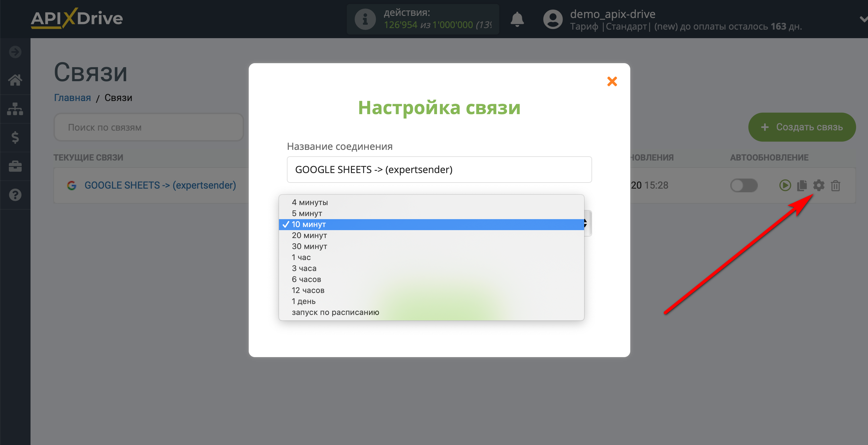Open the connections sitemap sidebar icon
The height and width of the screenshot is (445, 868).
[15, 109]
